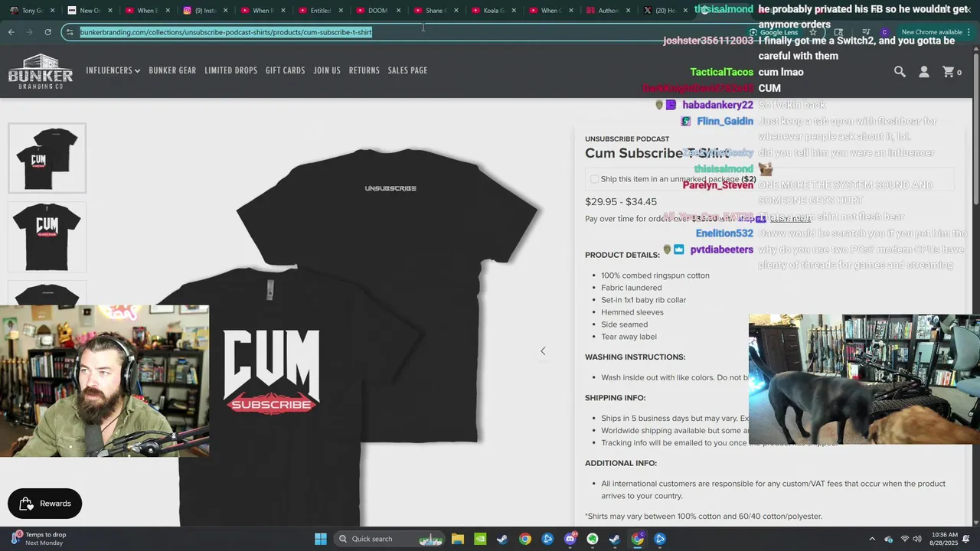
Task: Go to the Gift Cards page
Action: click(285, 70)
